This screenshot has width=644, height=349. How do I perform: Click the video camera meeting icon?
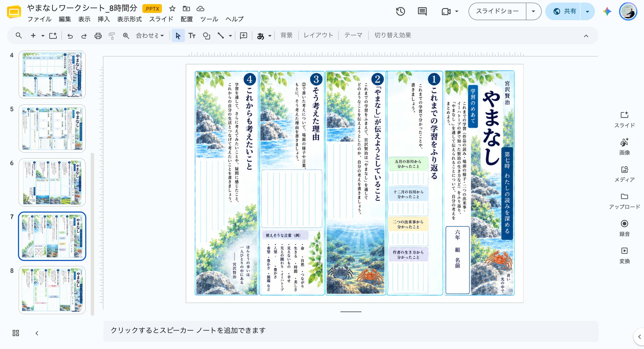click(x=446, y=11)
